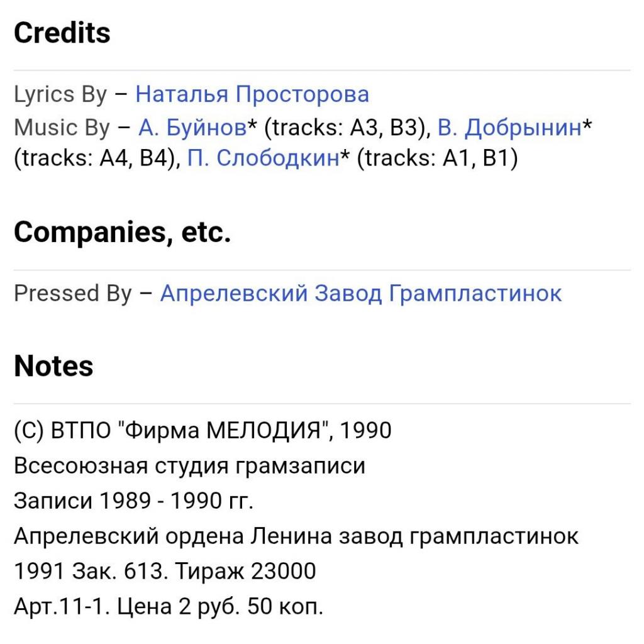Click the Notes section heading
Viewport: 644px width, 644px height.
click(53, 366)
